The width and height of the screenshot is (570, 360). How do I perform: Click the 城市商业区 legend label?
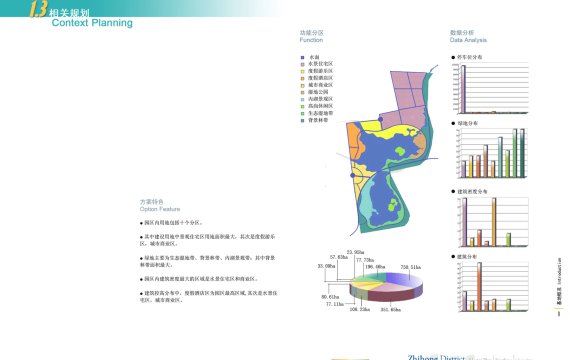[x=321, y=85]
